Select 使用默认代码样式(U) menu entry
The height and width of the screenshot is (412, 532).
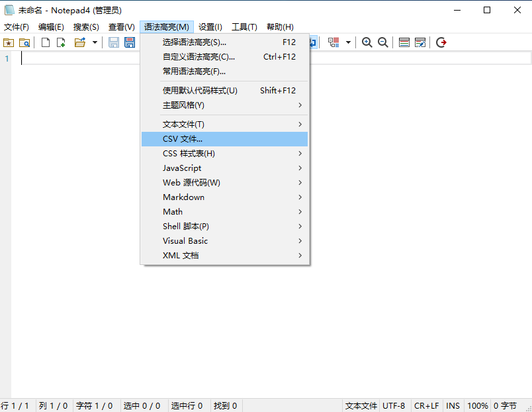click(x=224, y=91)
